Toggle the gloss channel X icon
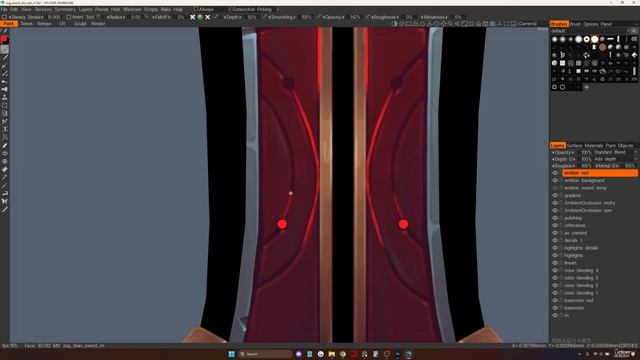This screenshot has width=640, height=360. tap(207, 17)
